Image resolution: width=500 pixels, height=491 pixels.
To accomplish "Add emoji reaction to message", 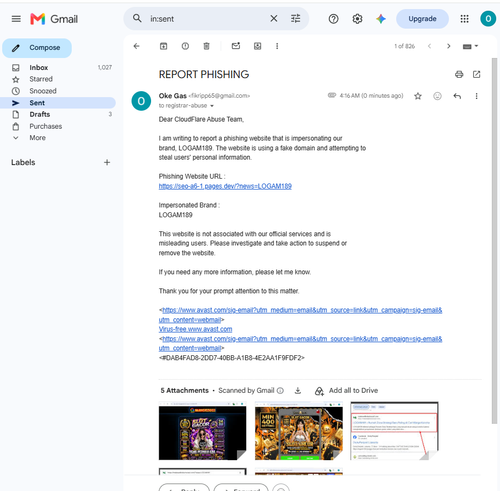I will click(x=437, y=96).
